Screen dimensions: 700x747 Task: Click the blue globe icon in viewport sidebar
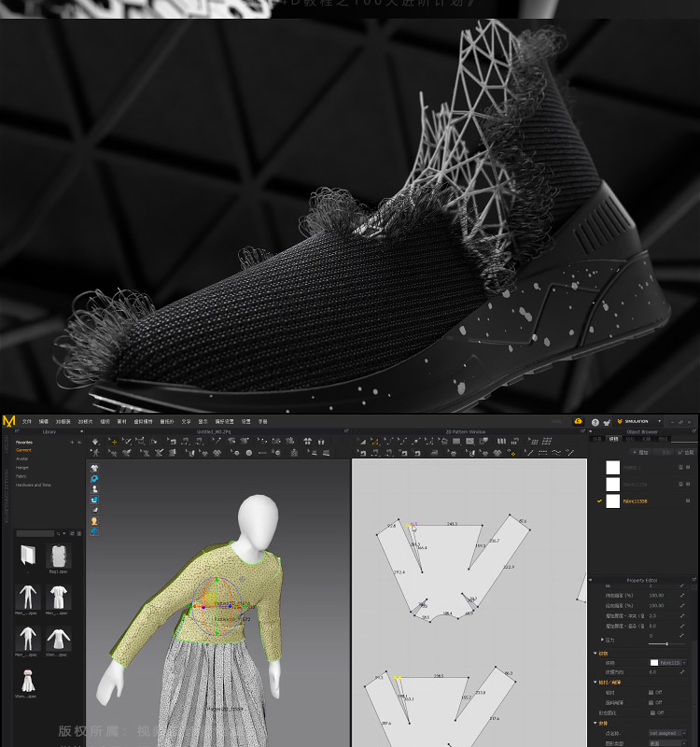pyautogui.click(x=94, y=531)
